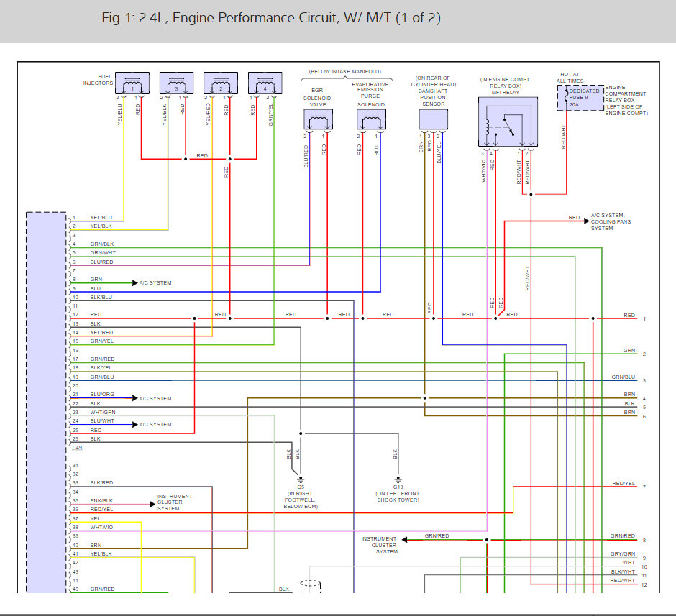
Task: Click the YEL/BLK label at pin 2
Action: pyautogui.click(x=101, y=226)
